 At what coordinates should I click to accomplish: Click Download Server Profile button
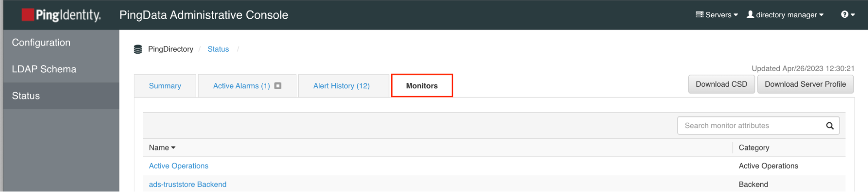805,84
